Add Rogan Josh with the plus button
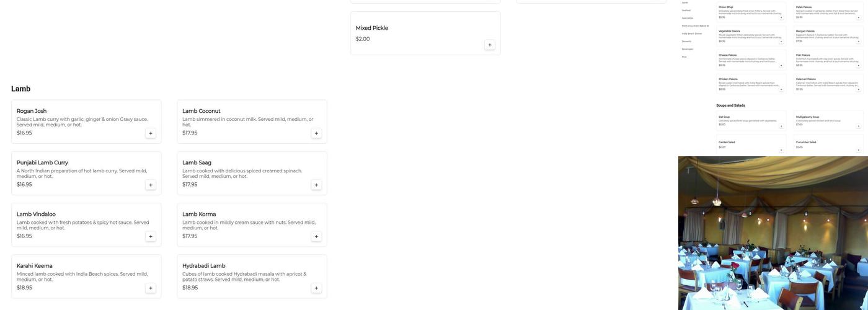 [x=150, y=133]
